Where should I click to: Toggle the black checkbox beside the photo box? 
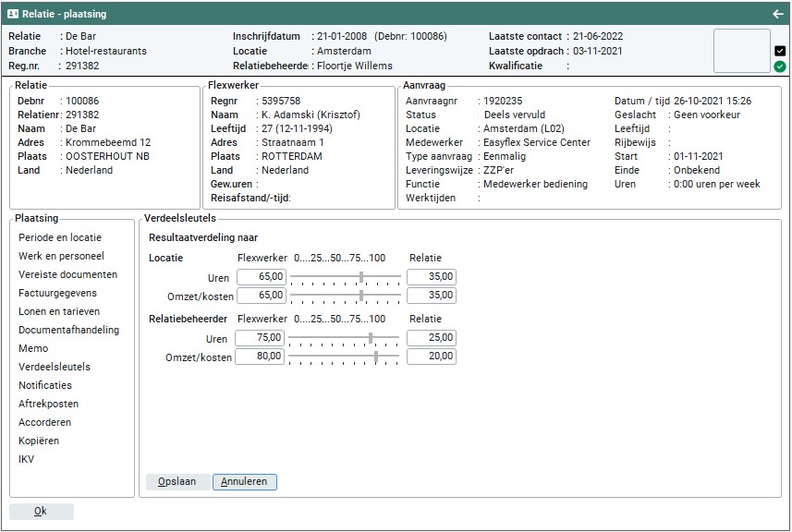(x=780, y=51)
